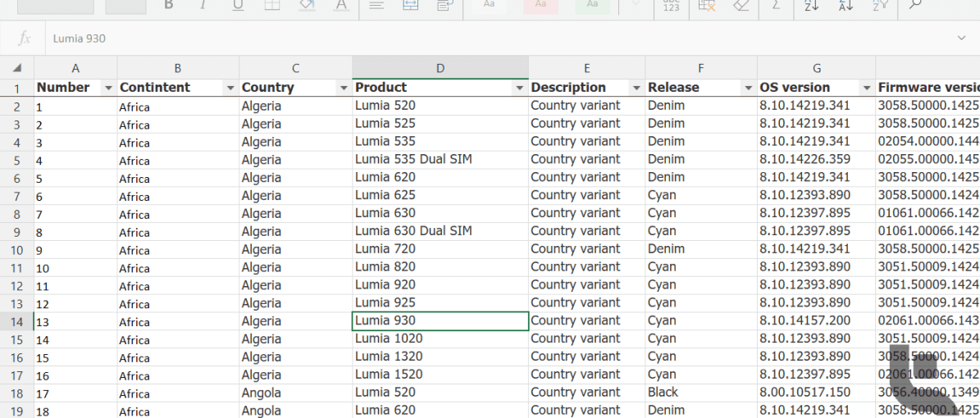The image size is (980, 418).
Task: Open the number format 123 tool
Action: coord(672,5)
